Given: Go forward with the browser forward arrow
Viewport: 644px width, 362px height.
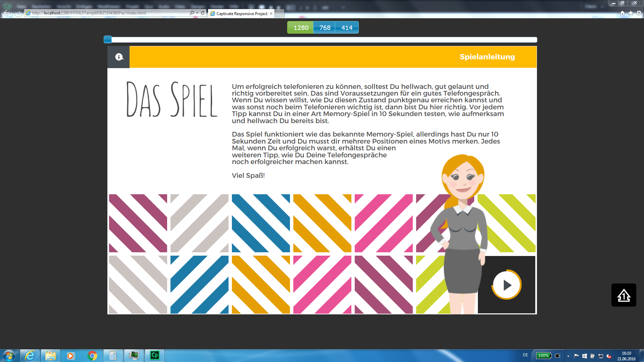Looking at the screenshot, I should coord(18,13).
